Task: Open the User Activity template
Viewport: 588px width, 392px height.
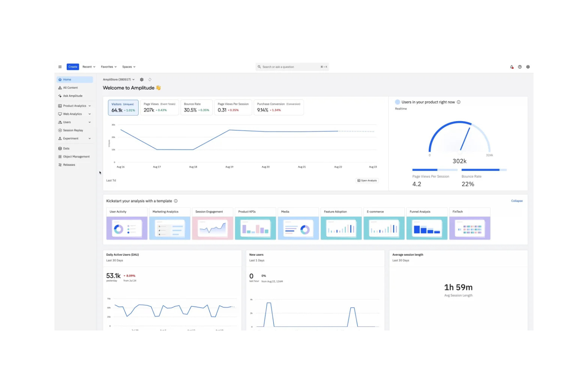Action: click(x=127, y=224)
